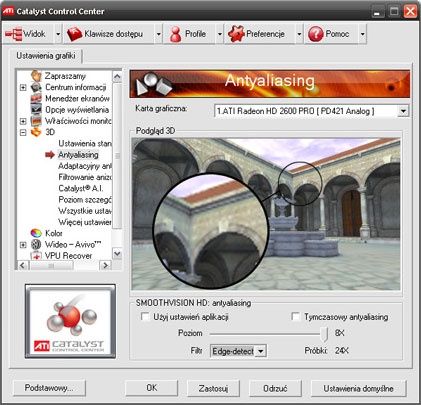Click the OK button

pos(152,388)
